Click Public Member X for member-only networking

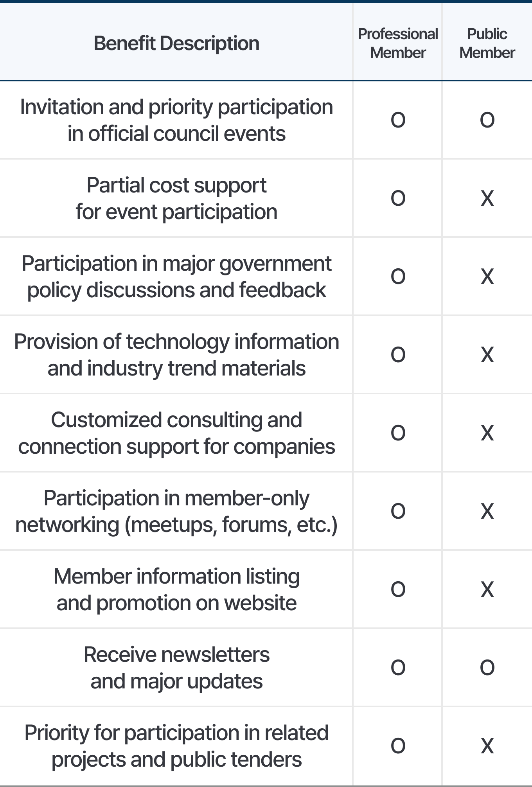[487, 511]
